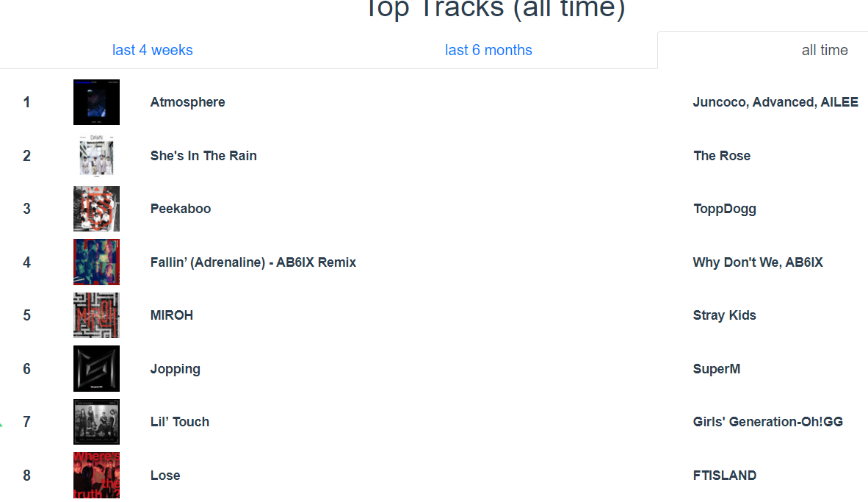Select the all time tab

pyautogui.click(x=824, y=51)
